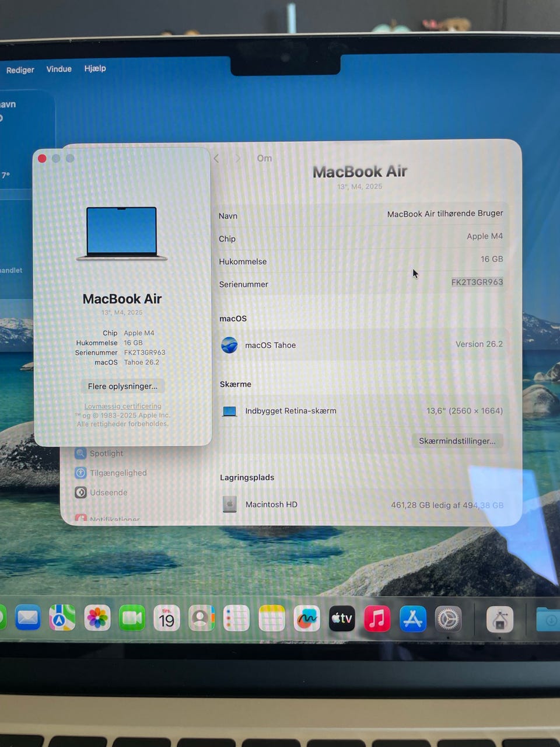Close the small MacBook Air about window
The height and width of the screenshot is (747, 560).
[42, 158]
